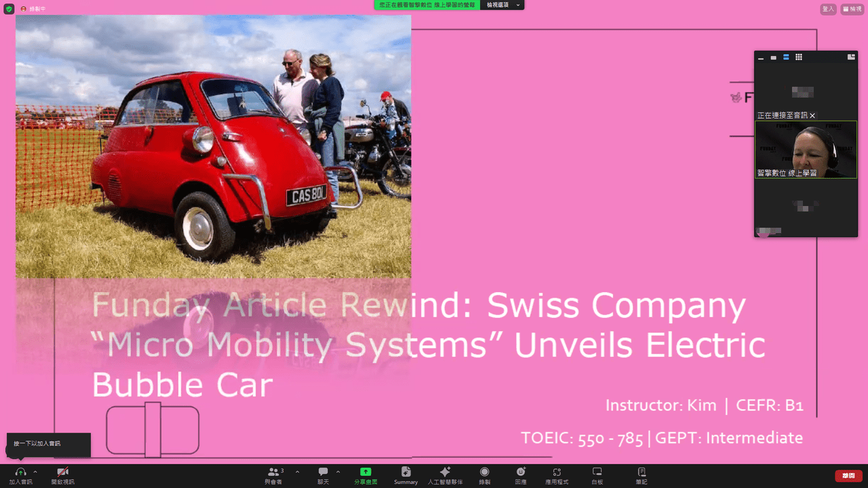Click the red 離開 leave button

[x=848, y=476]
